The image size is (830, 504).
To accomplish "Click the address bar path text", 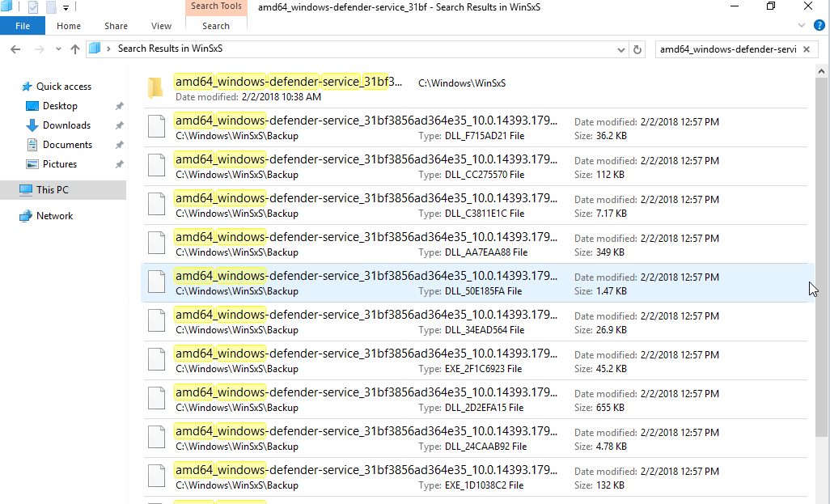I will click(170, 49).
